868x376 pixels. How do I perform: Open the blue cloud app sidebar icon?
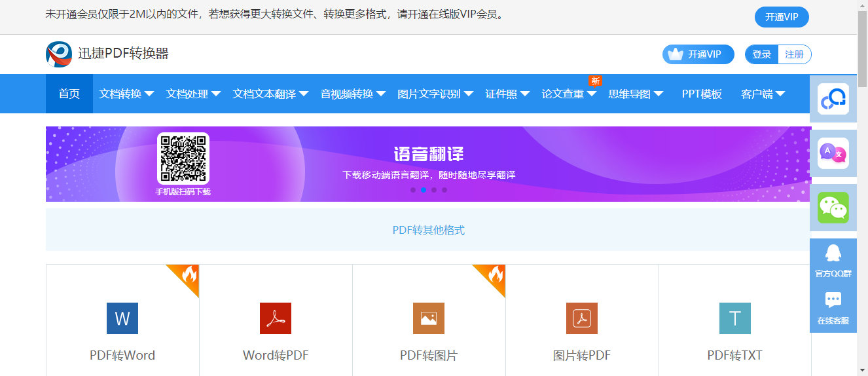[x=833, y=99]
